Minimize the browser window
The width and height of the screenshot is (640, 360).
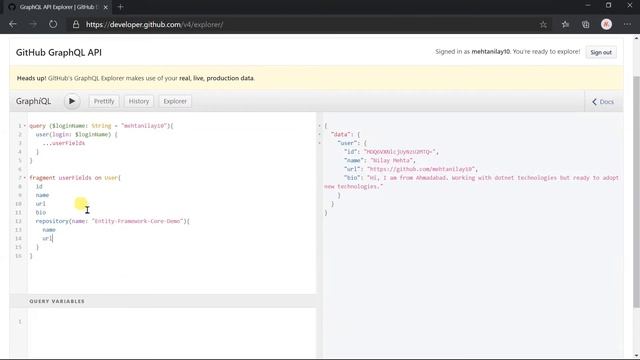(588, 5)
